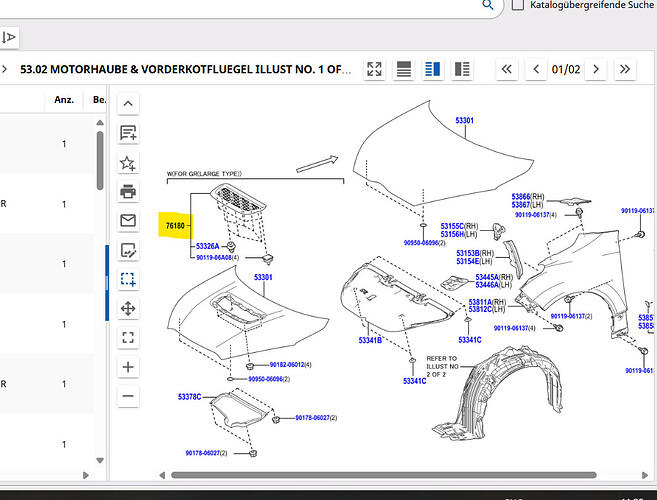
Task: Select the pan/move tool
Action: point(128,308)
